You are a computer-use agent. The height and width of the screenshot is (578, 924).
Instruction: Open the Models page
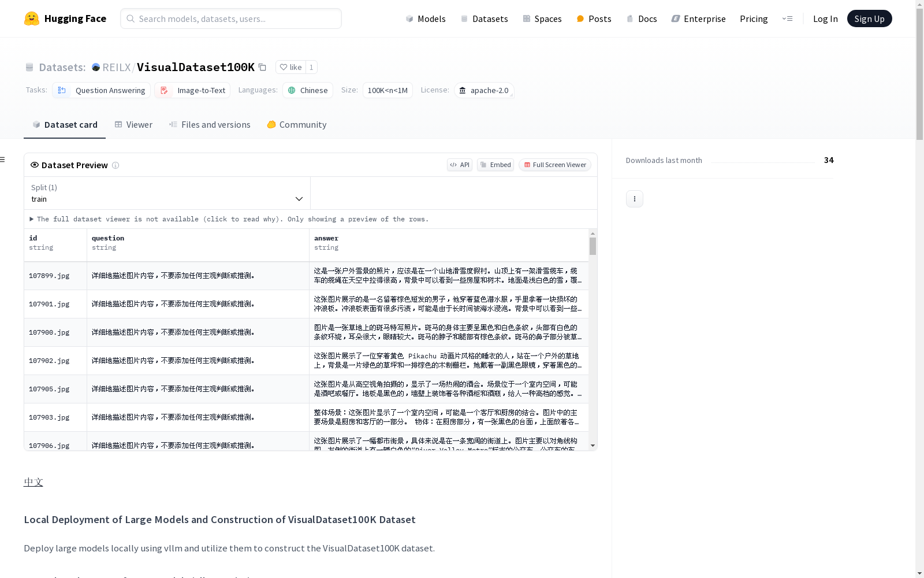click(426, 18)
